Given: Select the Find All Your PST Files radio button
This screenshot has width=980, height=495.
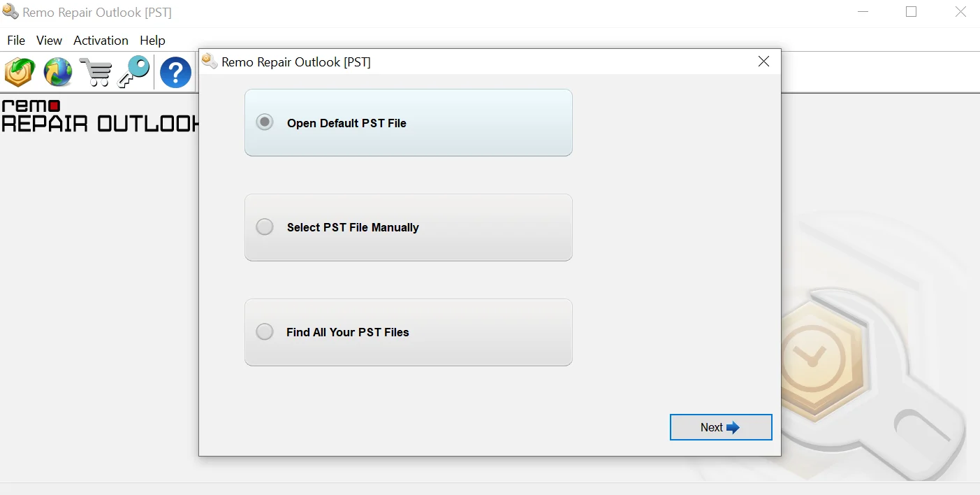Looking at the screenshot, I should click(x=265, y=331).
